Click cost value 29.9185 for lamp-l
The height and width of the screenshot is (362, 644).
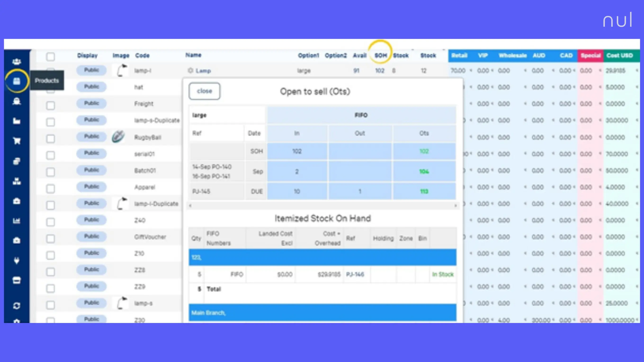(x=615, y=71)
